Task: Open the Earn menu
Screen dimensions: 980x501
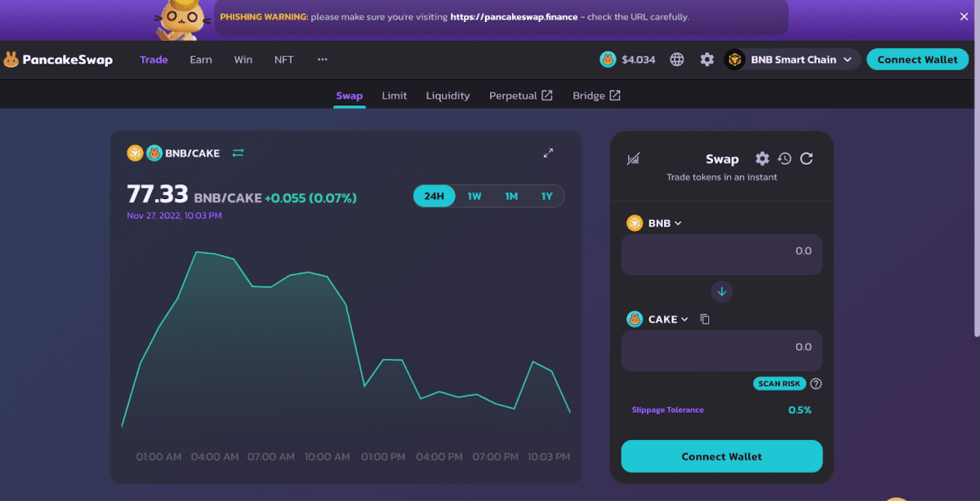Action: pyautogui.click(x=201, y=60)
